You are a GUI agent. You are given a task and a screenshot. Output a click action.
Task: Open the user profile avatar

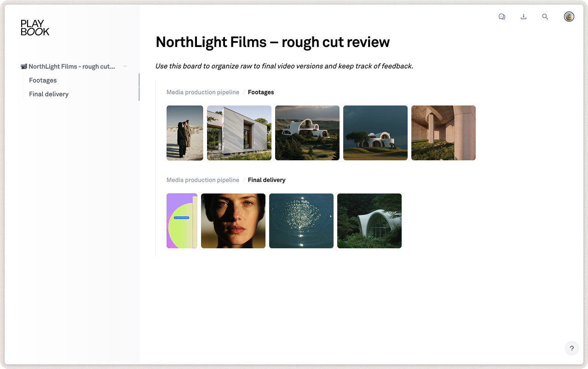point(569,17)
